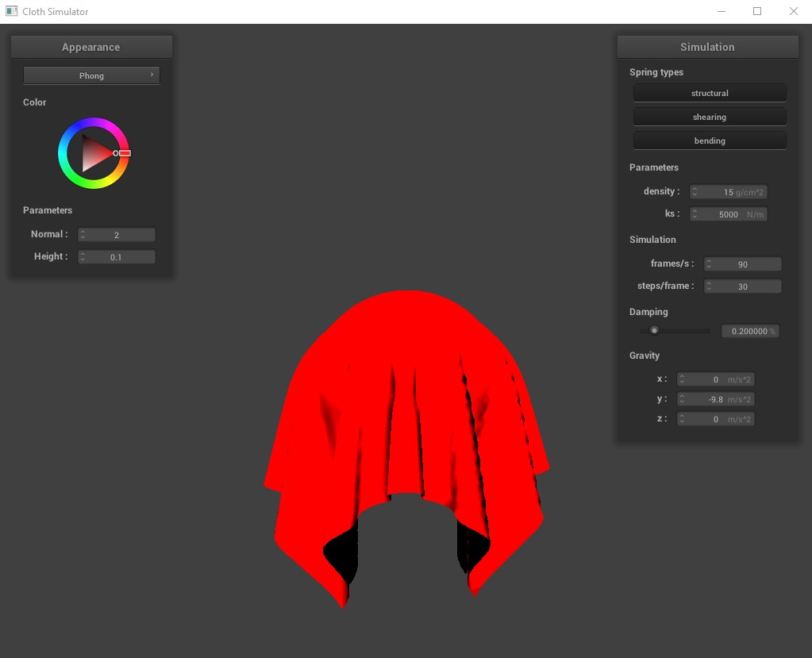Click the ks spring constant field
Screen dimensions: 812x658
tap(729, 214)
